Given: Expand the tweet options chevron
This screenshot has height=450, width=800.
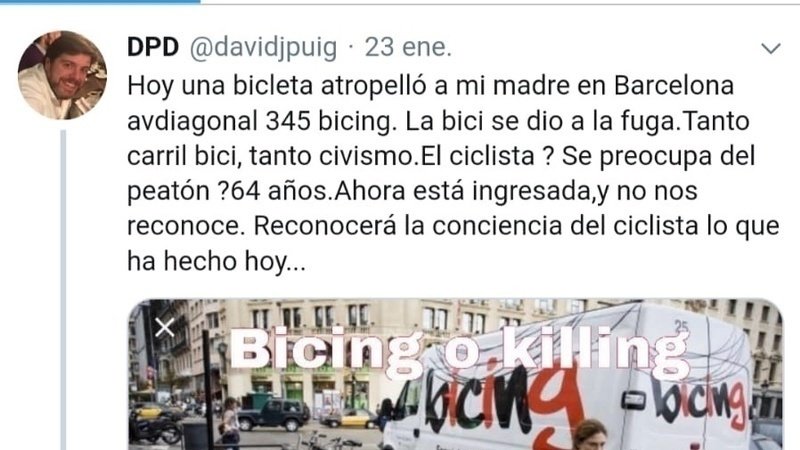Looking at the screenshot, I should coord(770,48).
